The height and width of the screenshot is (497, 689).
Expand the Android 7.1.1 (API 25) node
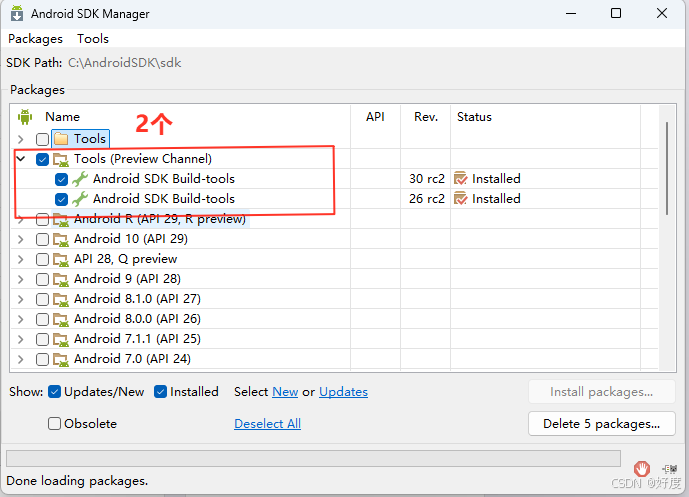coord(20,339)
